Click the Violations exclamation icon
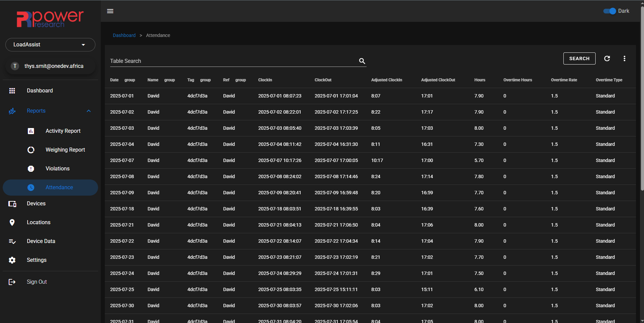The width and height of the screenshot is (644, 323). click(x=31, y=169)
